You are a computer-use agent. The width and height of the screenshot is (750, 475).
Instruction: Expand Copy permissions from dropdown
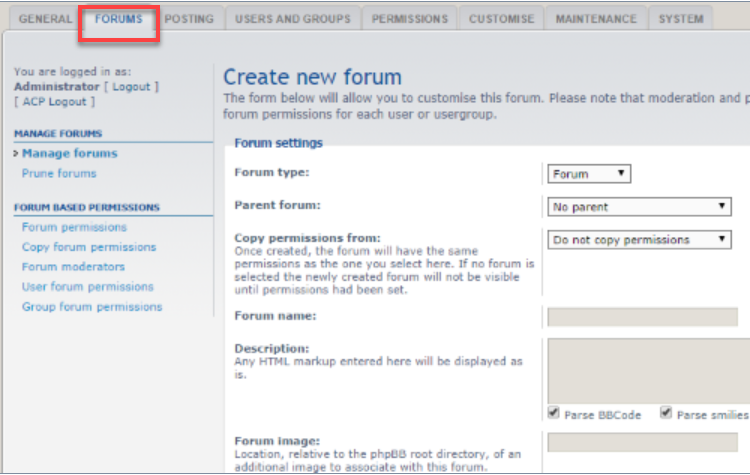[x=640, y=240]
